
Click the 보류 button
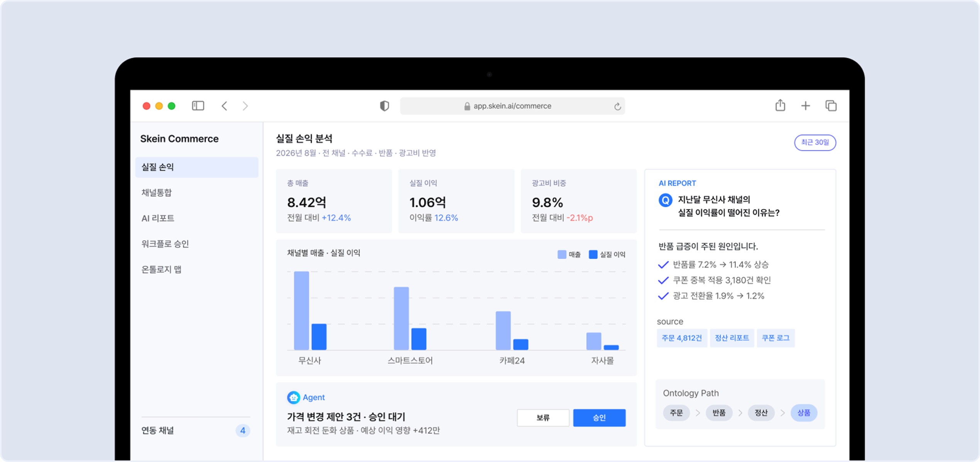[x=543, y=418]
